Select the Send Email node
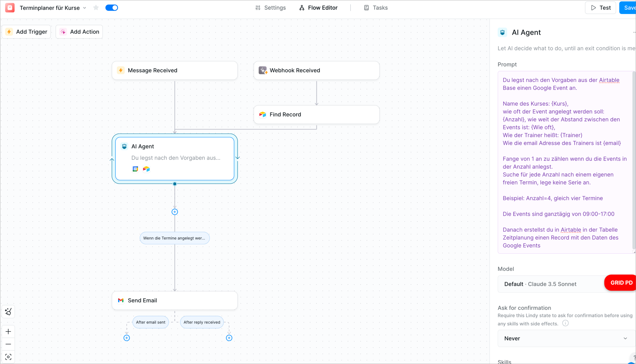636x364 pixels. (x=175, y=300)
